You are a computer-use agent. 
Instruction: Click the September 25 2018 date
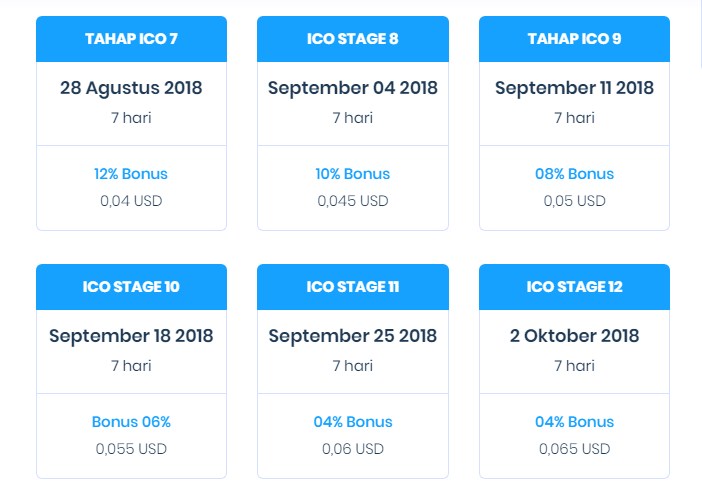click(352, 336)
